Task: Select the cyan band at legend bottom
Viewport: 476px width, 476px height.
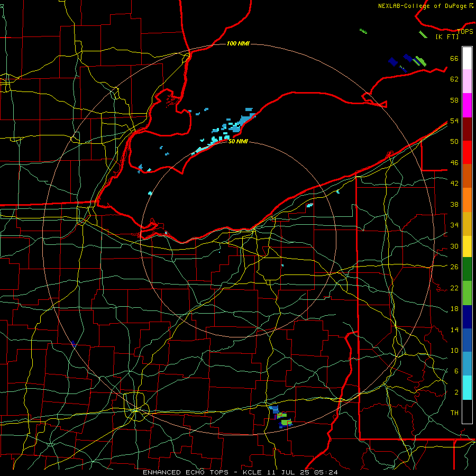Action: (x=467, y=388)
